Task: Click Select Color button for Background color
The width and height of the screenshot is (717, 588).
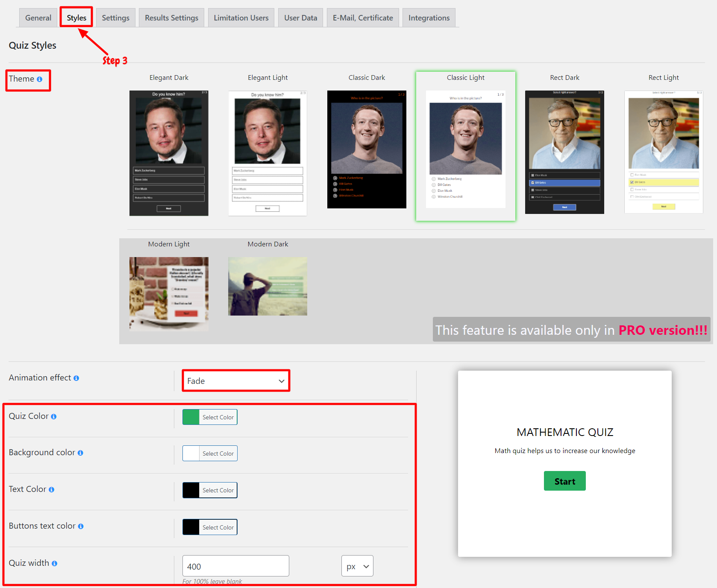Action: [218, 453]
